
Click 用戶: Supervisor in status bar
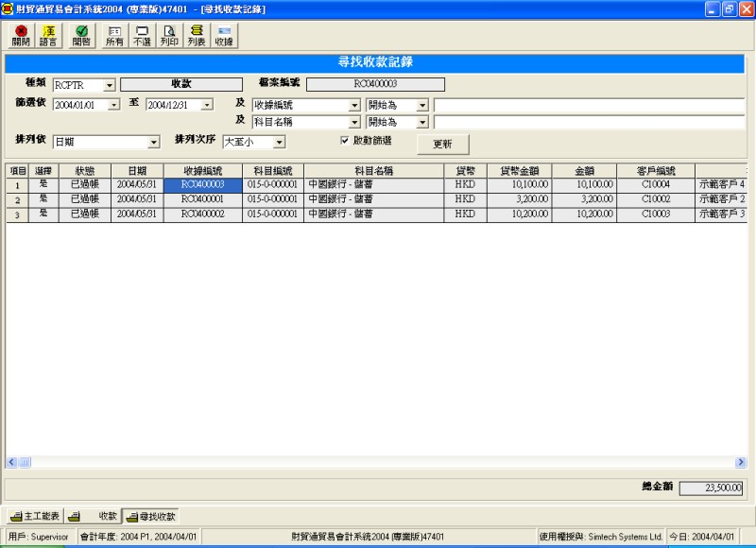(x=39, y=537)
